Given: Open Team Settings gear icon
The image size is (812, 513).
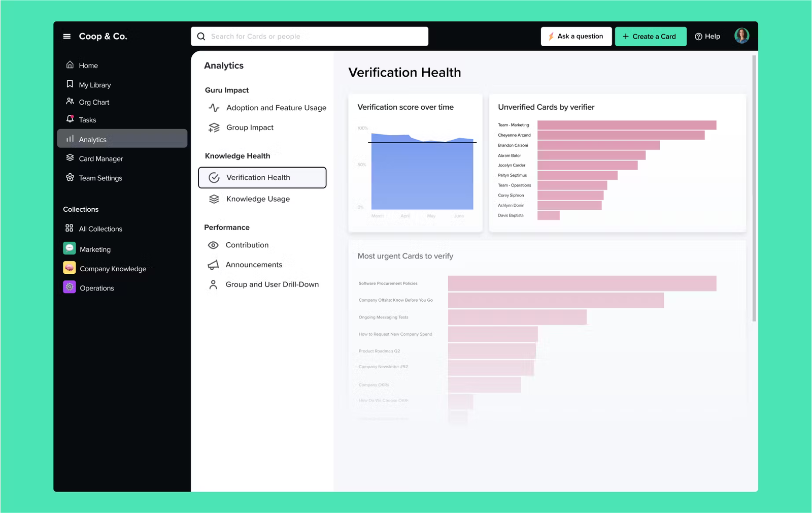Looking at the screenshot, I should 70,177.
